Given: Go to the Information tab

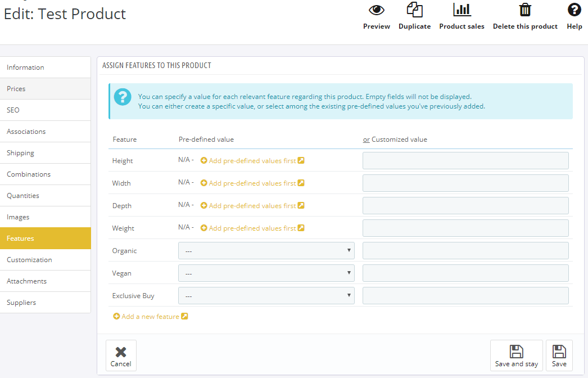Looking at the screenshot, I should [x=46, y=67].
